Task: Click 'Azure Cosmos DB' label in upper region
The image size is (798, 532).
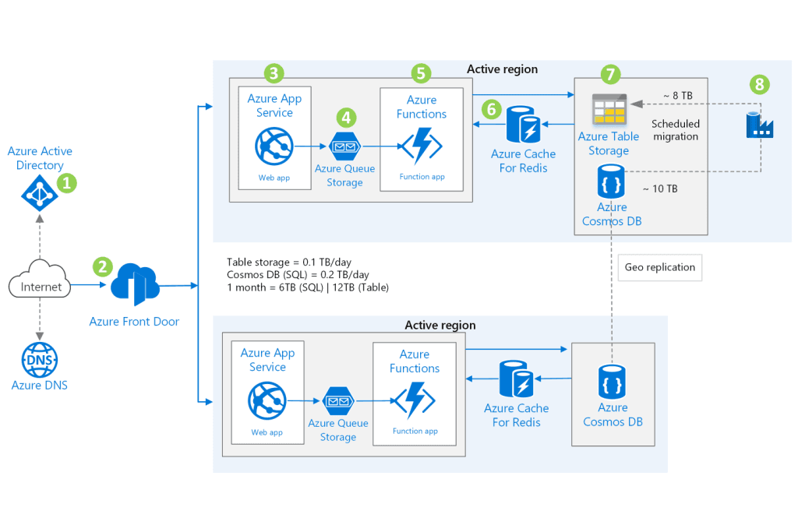Action: (x=612, y=214)
